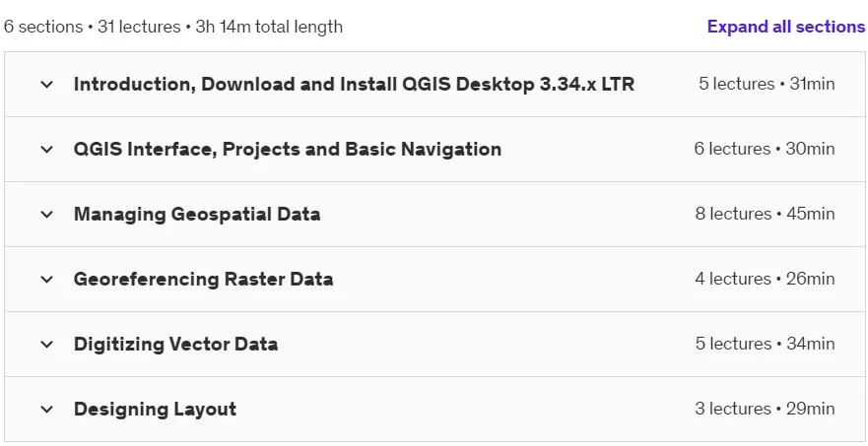The width and height of the screenshot is (868, 446).
Task: Select the 8 lectures • 45min label
Action: [765, 215]
